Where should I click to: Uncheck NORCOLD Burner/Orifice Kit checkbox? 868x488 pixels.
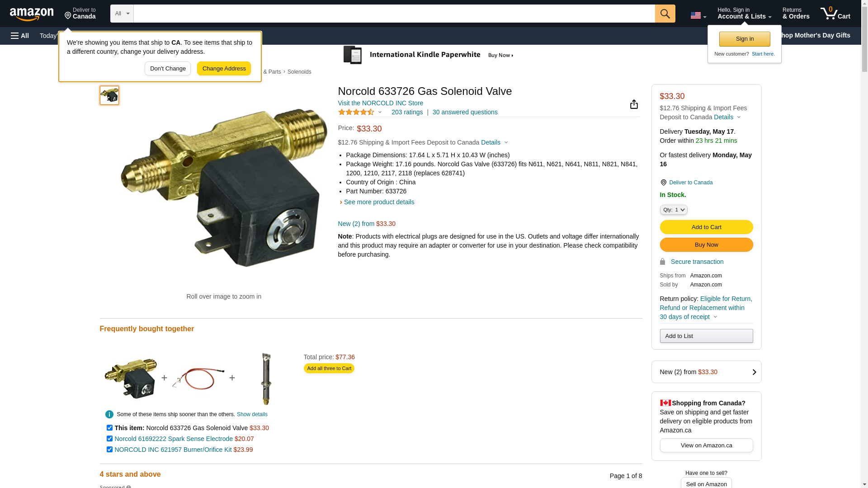click(x=109, y=450)
